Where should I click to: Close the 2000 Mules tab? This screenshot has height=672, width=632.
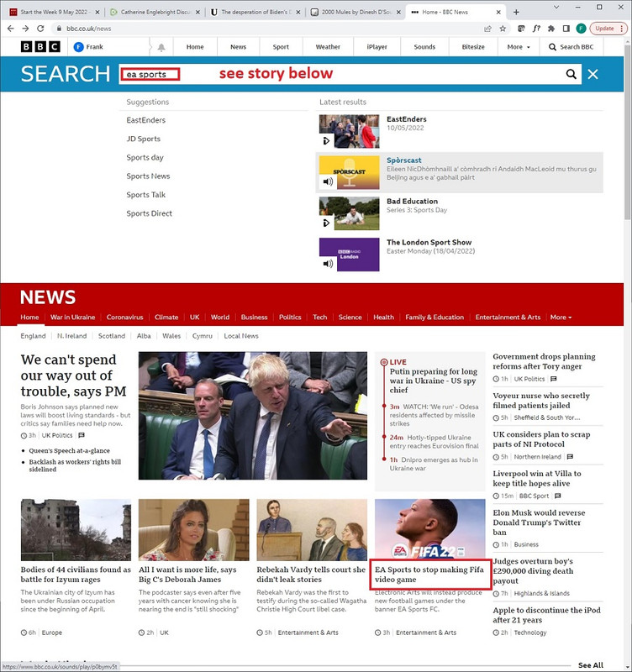point(398,12)
